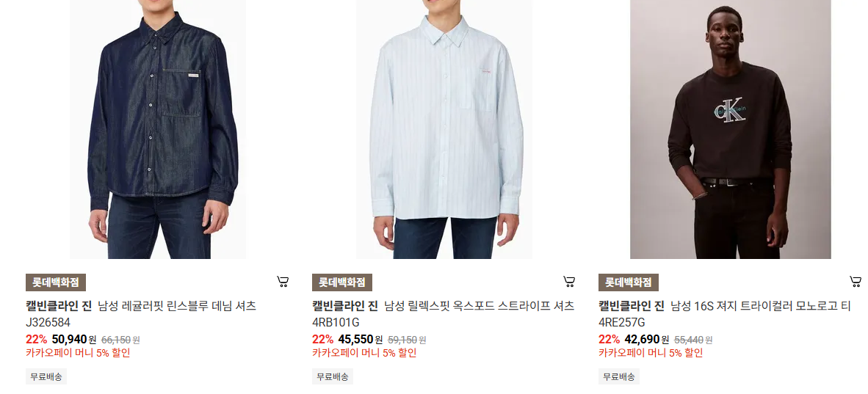The width and height of the screenshot is (868, 394).
Task: Open 남성 레귤러핏 린스블루 데님 셔츠 title
Action: (x=177, y=306)
